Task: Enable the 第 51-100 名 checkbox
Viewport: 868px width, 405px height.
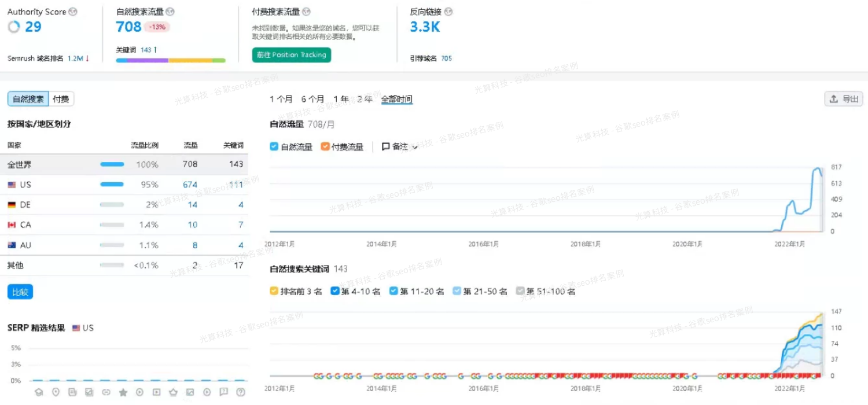Action: click(520, 290)
